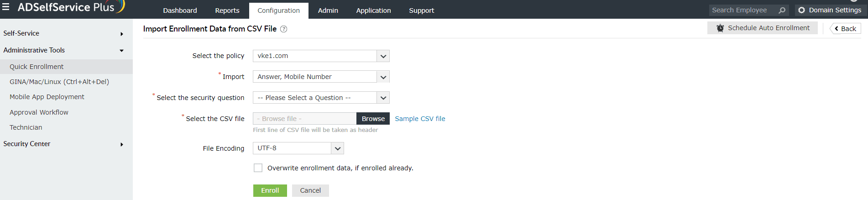Open Domain Settings gear icon
868x200 pixels.
[801, 10]
